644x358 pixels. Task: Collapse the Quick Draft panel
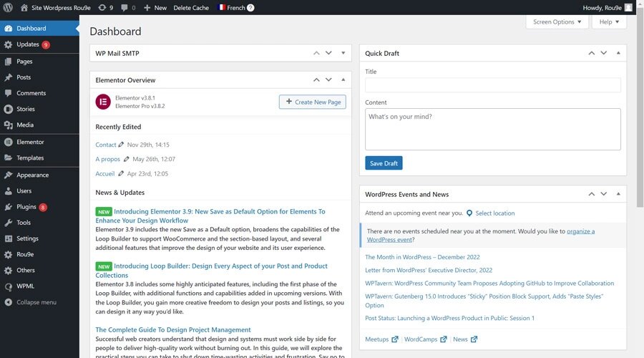click(618, 53)
